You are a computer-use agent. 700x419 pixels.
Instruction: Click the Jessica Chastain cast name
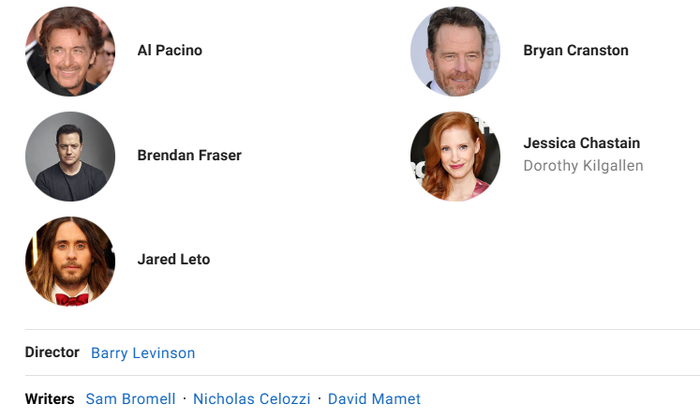[581, 143]
